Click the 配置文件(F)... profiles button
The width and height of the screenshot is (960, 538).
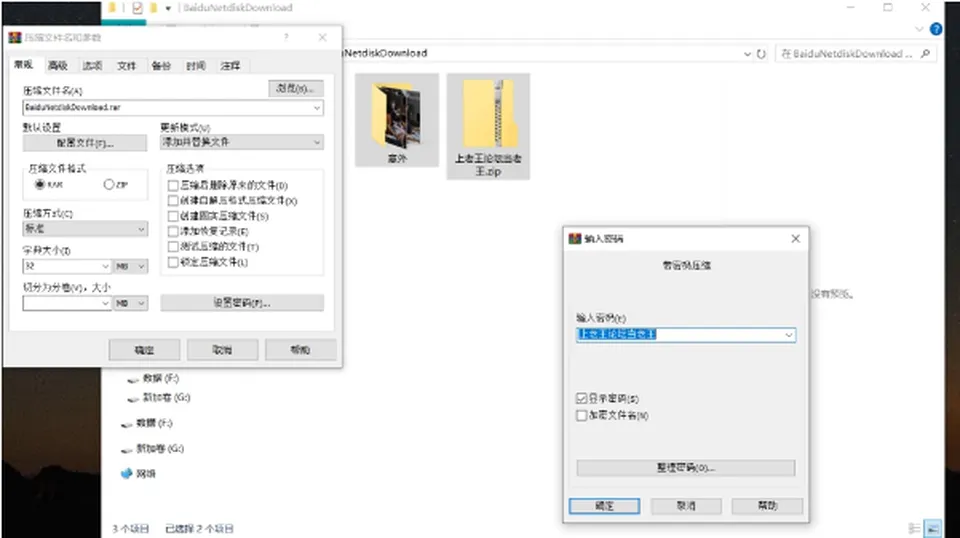point(84,143)
